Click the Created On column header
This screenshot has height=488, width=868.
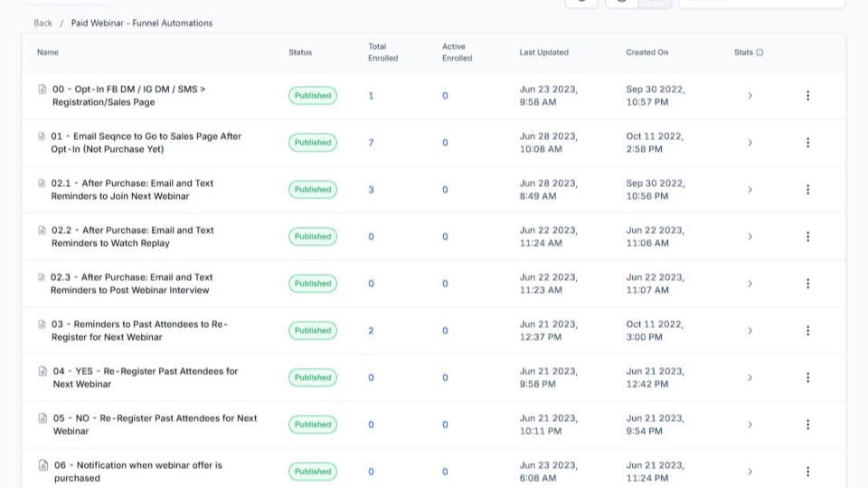coord(647,52)
